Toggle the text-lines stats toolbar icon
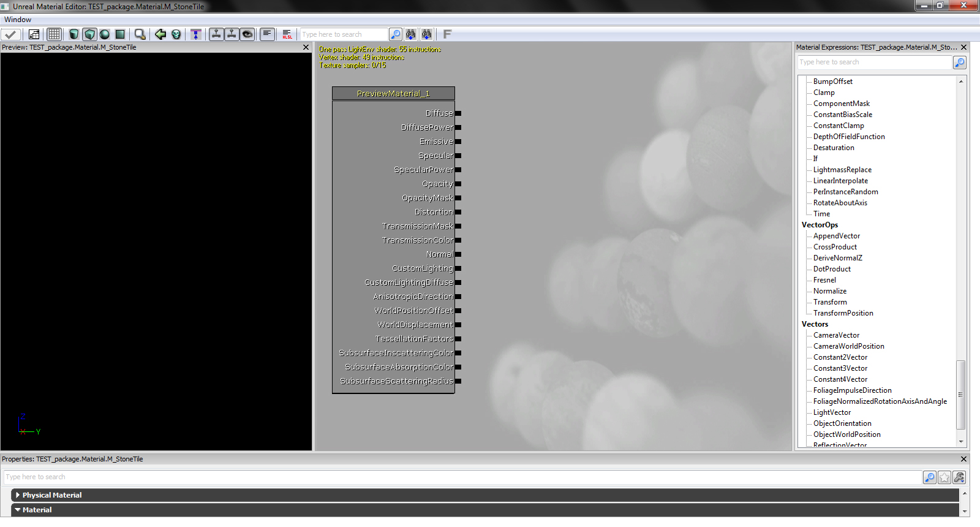 pyautogui.click(x=268, y=34)
